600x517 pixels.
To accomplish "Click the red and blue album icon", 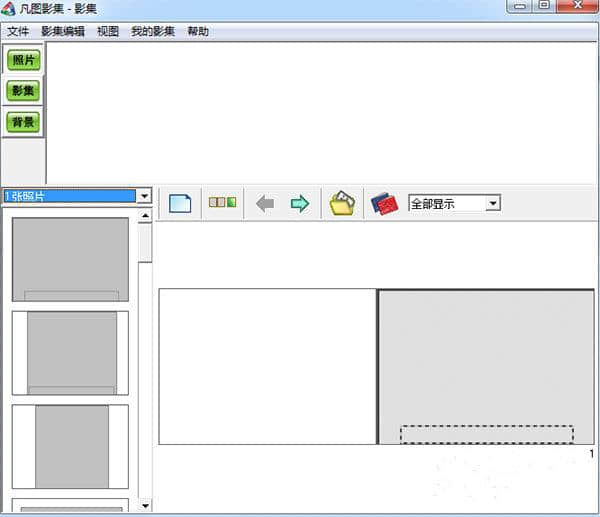I will point(384,204).
